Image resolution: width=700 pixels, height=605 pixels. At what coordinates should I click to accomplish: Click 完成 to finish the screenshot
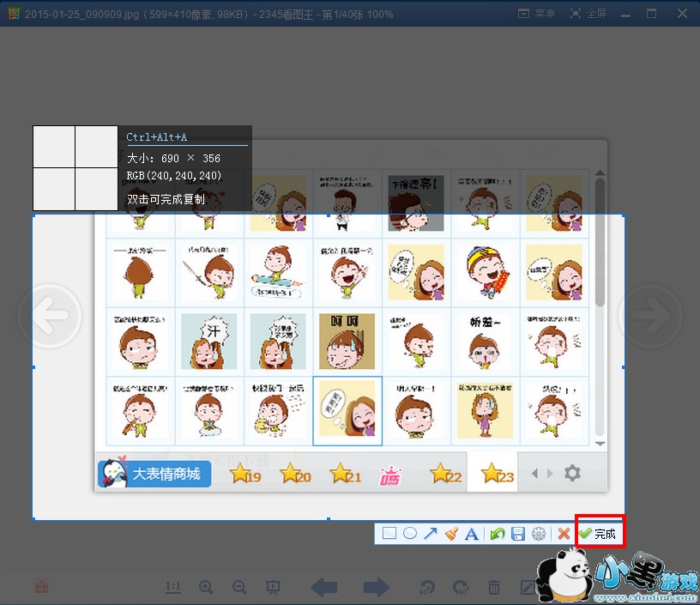point(598,533)
